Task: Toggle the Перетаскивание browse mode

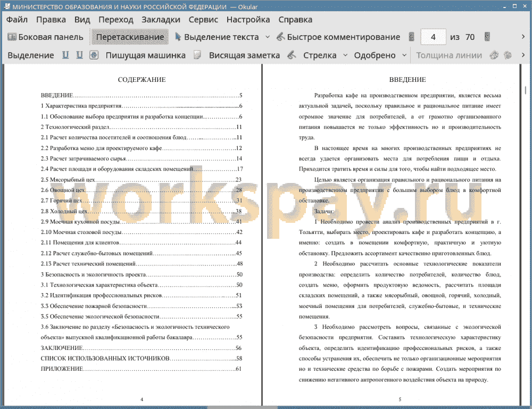Action: 130,37
